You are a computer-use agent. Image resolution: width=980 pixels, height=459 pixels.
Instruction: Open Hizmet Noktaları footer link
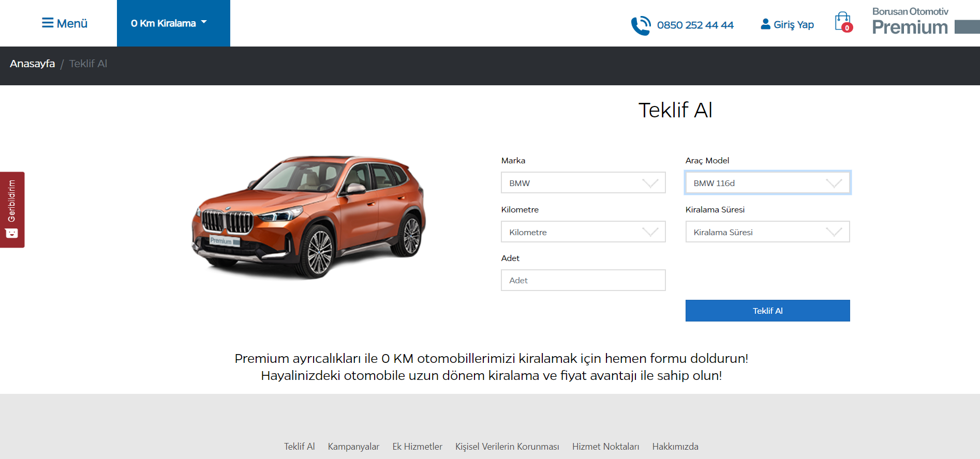[605, 447]
